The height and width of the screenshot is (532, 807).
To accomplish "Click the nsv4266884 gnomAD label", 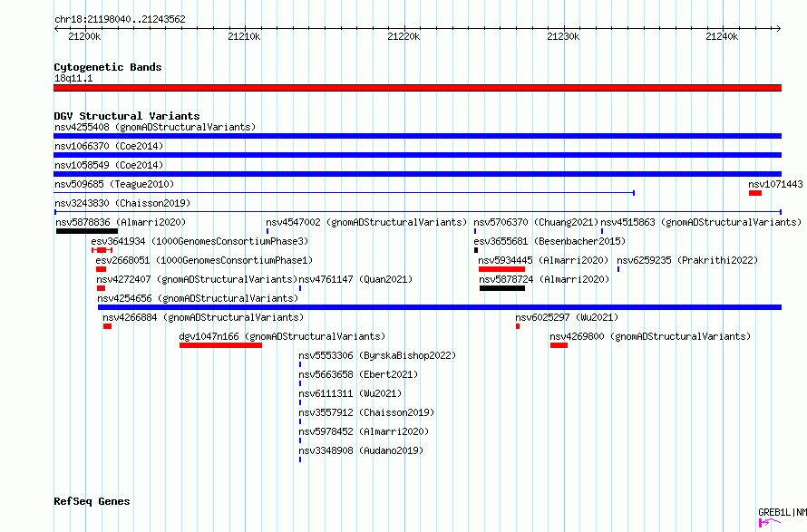I will pyautogui.click(x=203, y=317).
